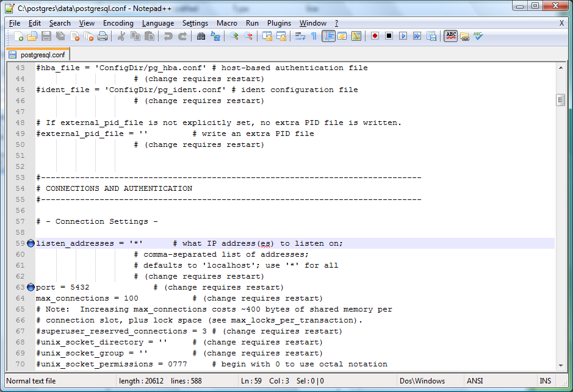
Task: Click the bookmark marker on line 63
Action: tap(31, 287)
